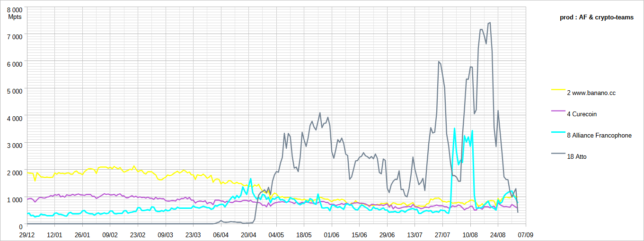Click the 0 label on the y-axis
The image size is (644, 241).
(x=20, y=226)
